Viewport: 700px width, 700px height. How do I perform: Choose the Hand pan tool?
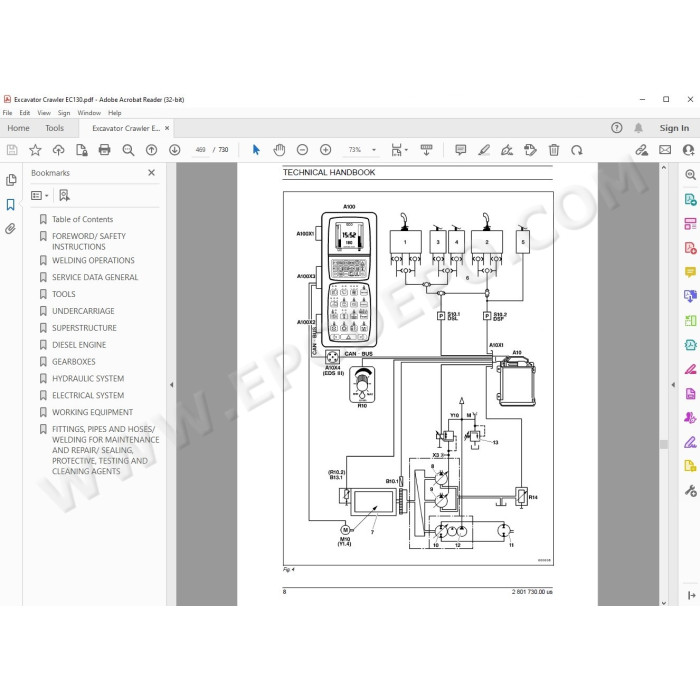tap(279, 150)
